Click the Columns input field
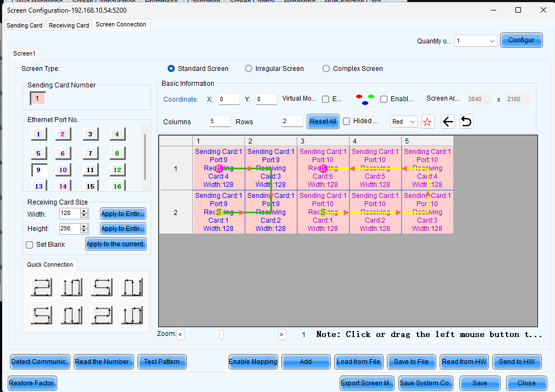 click(x=219, y=121)
